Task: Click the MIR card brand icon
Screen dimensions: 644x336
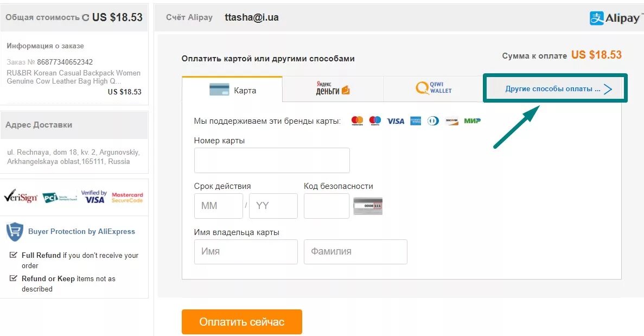Action: 472,121
